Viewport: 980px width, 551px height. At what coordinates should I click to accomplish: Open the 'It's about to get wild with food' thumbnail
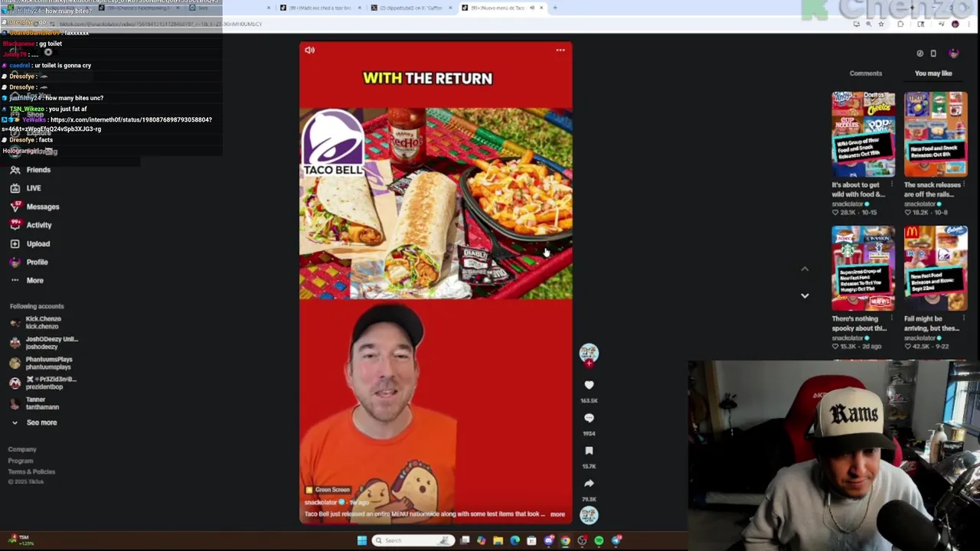(x=863, y=135)
